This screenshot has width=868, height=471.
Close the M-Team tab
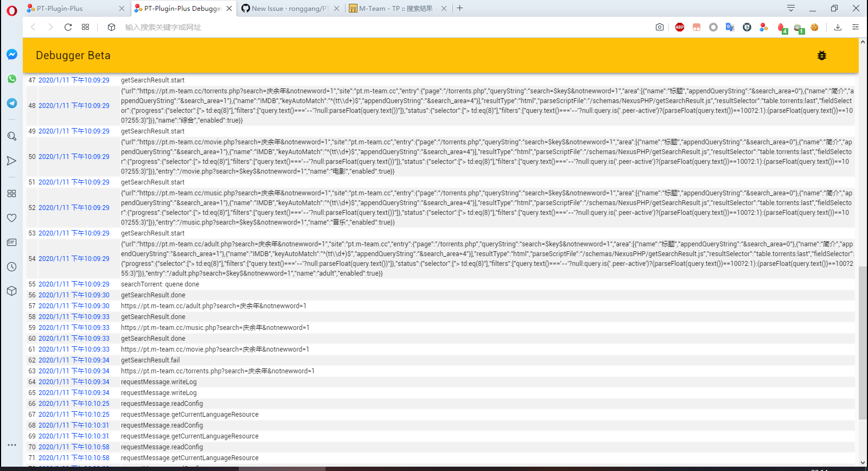(444, 9)
